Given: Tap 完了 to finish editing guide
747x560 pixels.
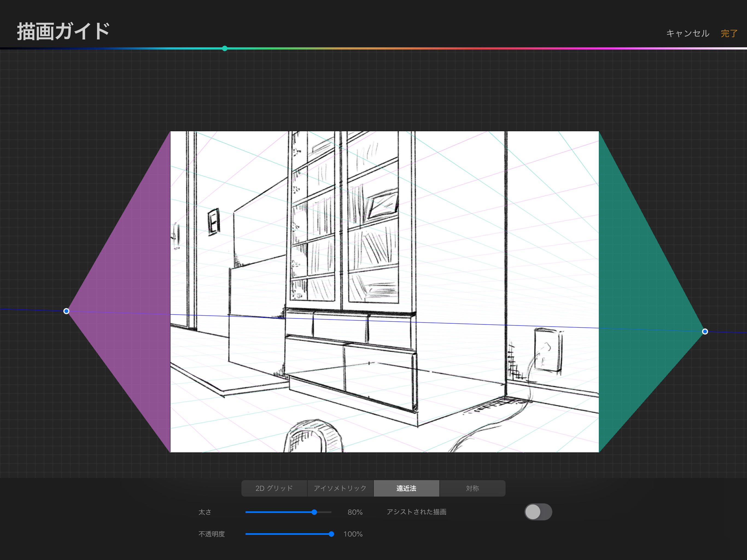Looking at the screenshot, I should pos(729,33).
